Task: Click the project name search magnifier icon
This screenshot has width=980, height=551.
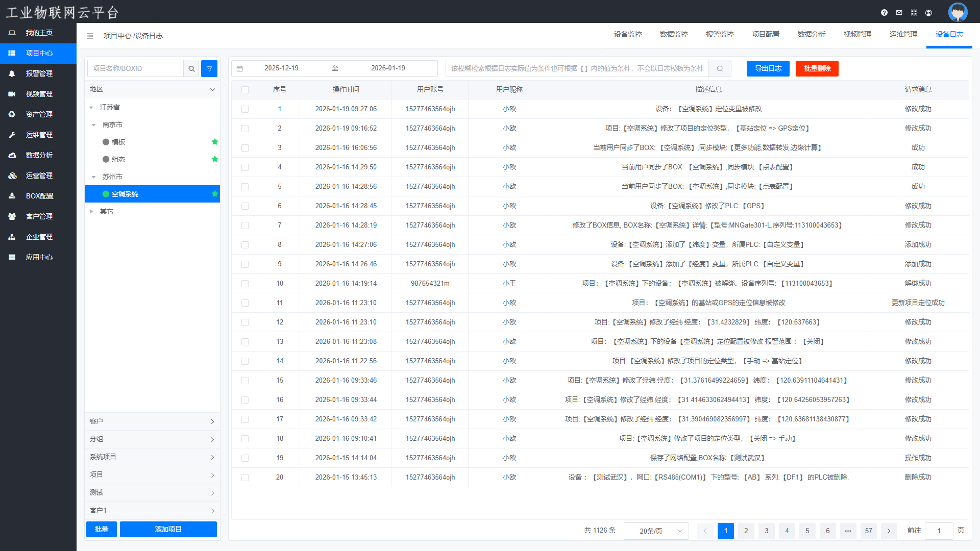Action: coord(191,68)
